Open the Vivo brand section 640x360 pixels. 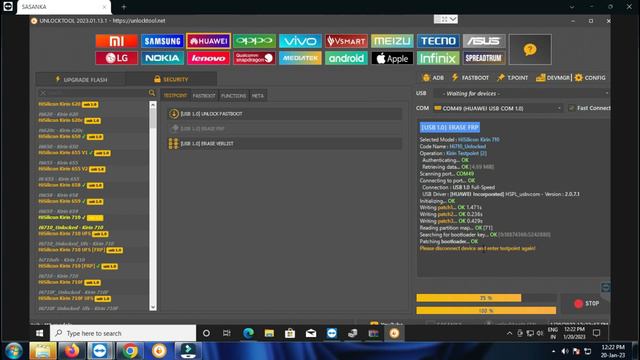[300, 41]
